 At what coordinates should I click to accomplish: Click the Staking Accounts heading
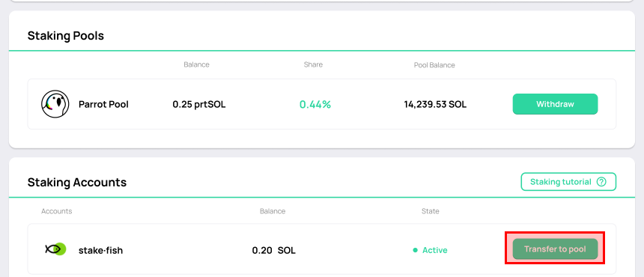point(77,182)
